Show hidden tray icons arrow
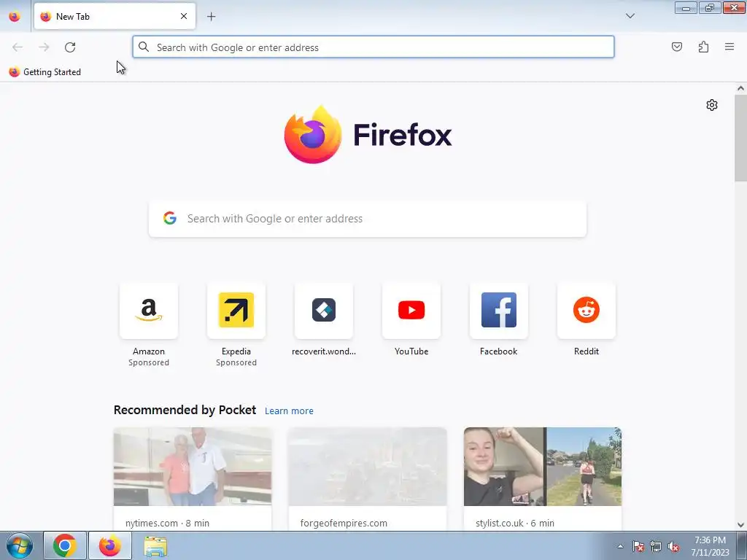This screenshot has width=747, height=560. [x=620, y=546]
